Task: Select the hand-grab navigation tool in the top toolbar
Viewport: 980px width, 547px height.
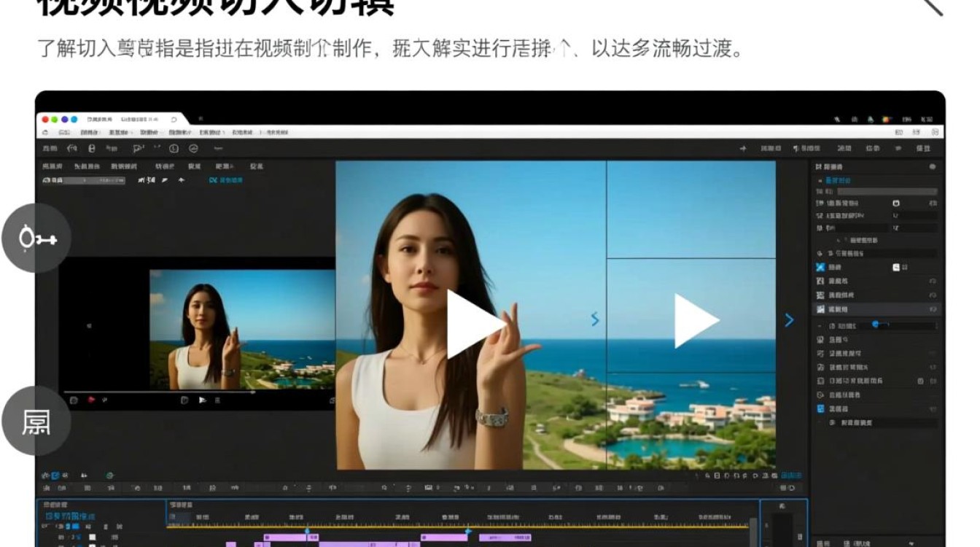Action: tap(73, 149)
